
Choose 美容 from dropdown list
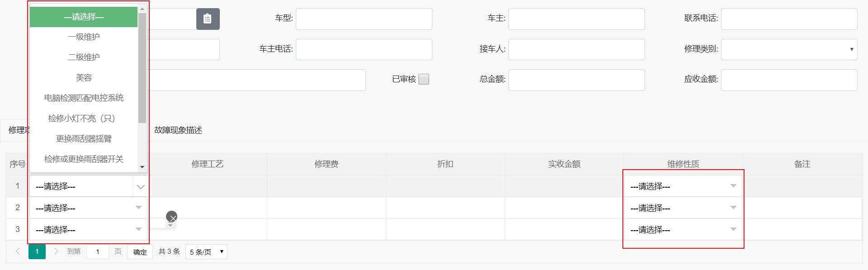[x=84, y=78]
